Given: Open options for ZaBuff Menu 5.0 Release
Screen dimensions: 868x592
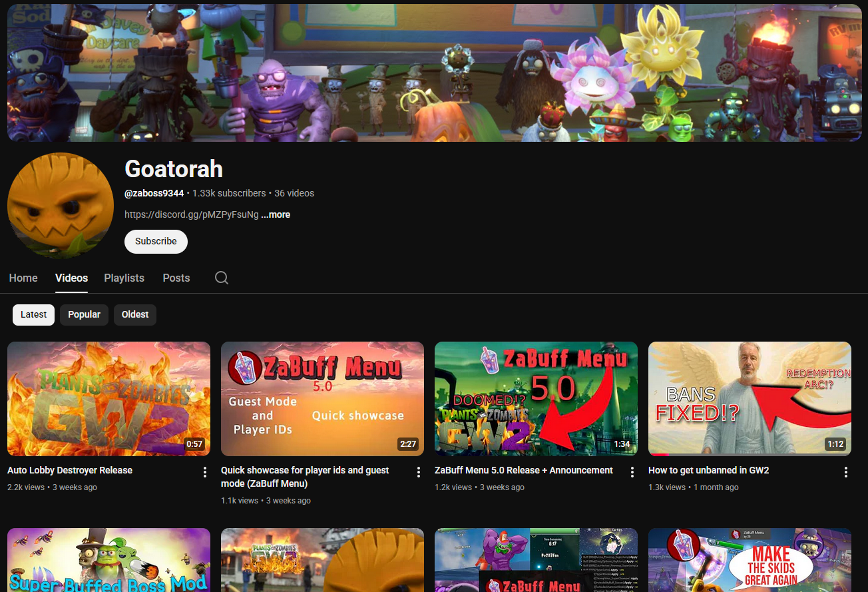Looking at the screenshot, I should click(632, 472).
